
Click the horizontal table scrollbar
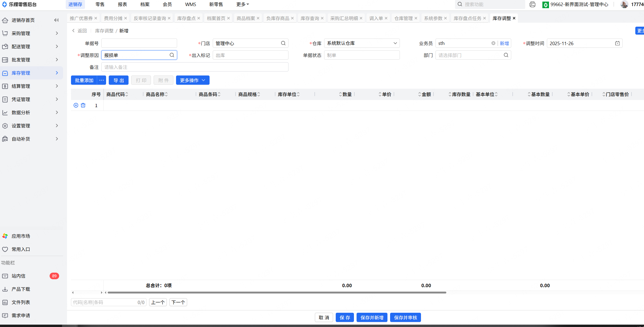277,292
